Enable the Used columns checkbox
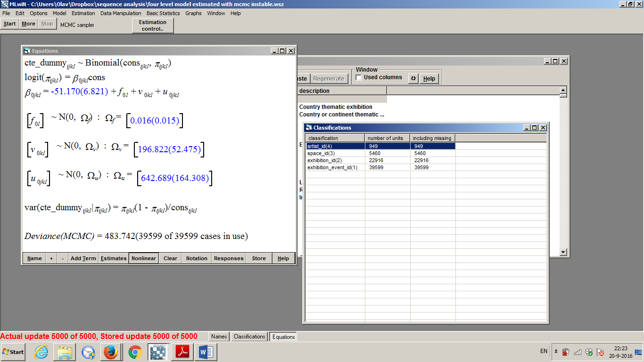 click(x=359, y=77)
